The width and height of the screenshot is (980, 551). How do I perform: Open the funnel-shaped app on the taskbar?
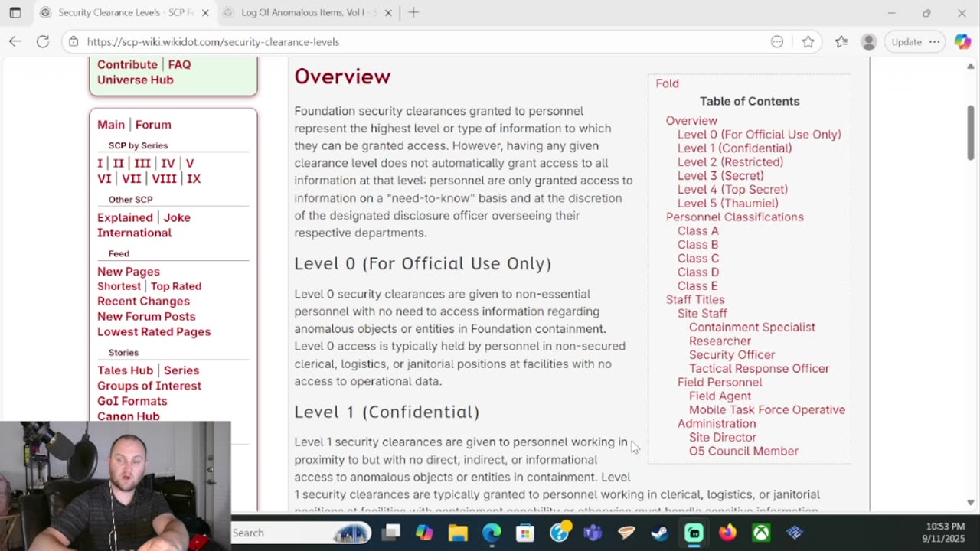coord(626,533)
